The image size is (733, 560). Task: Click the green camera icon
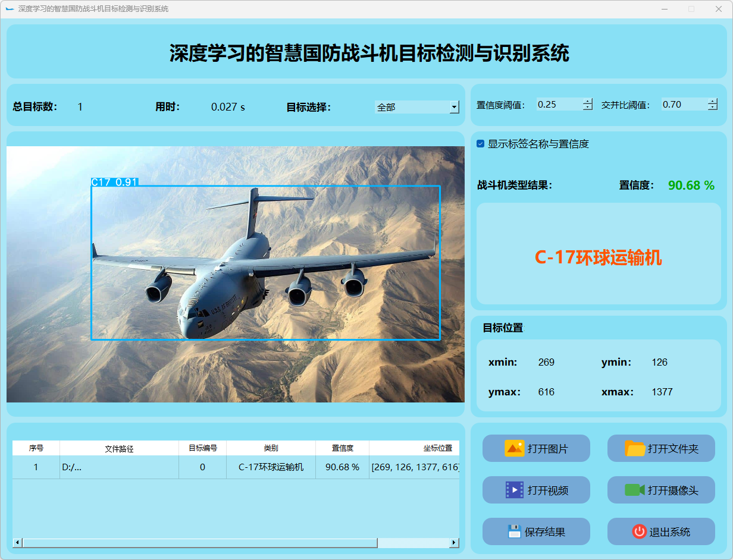(635, 490)
